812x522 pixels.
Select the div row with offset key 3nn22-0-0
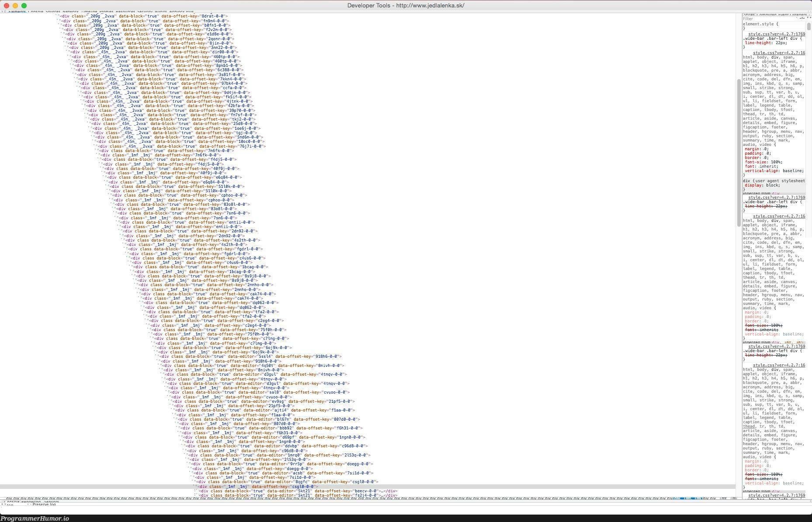click(154, 48)
